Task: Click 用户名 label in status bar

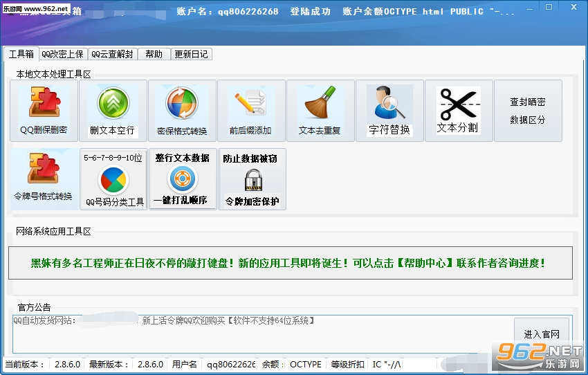Action: [x=185, y=364]
